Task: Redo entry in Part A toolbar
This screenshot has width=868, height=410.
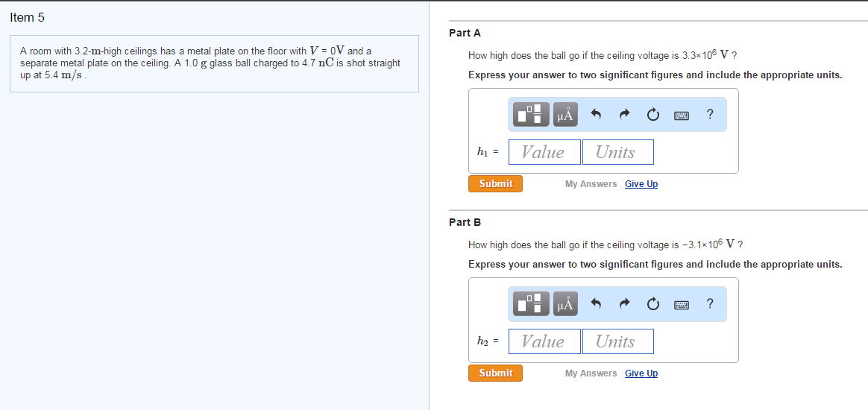Action: (624, 115)
